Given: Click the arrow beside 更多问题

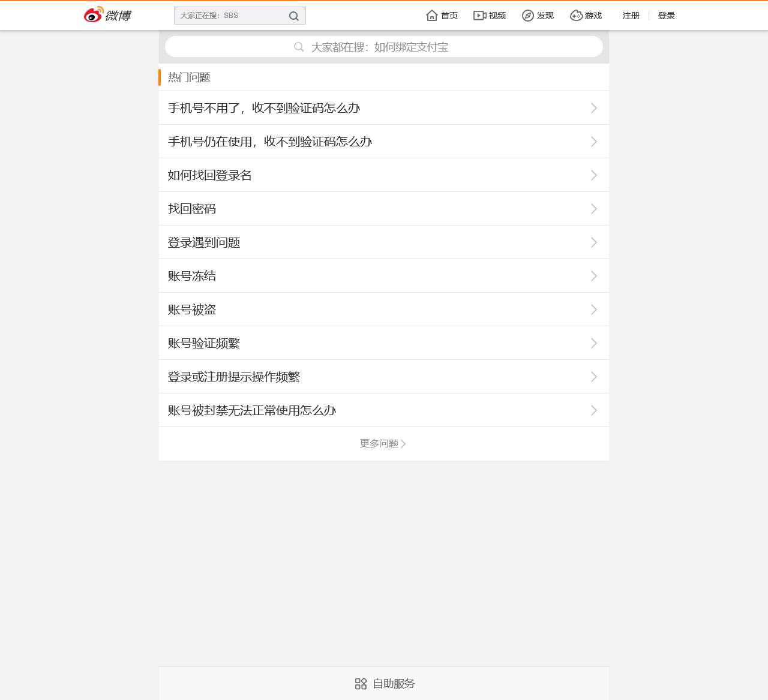Looking at the screenshot, I should (x=403, y=444).
